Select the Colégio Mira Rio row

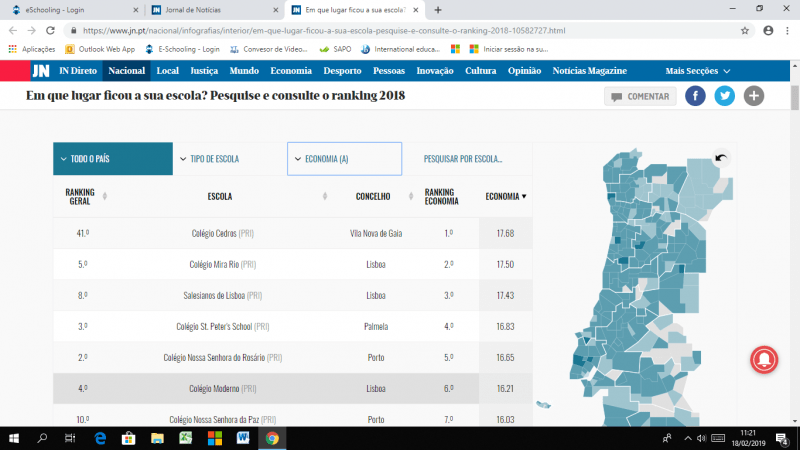(x=292, y=264)
